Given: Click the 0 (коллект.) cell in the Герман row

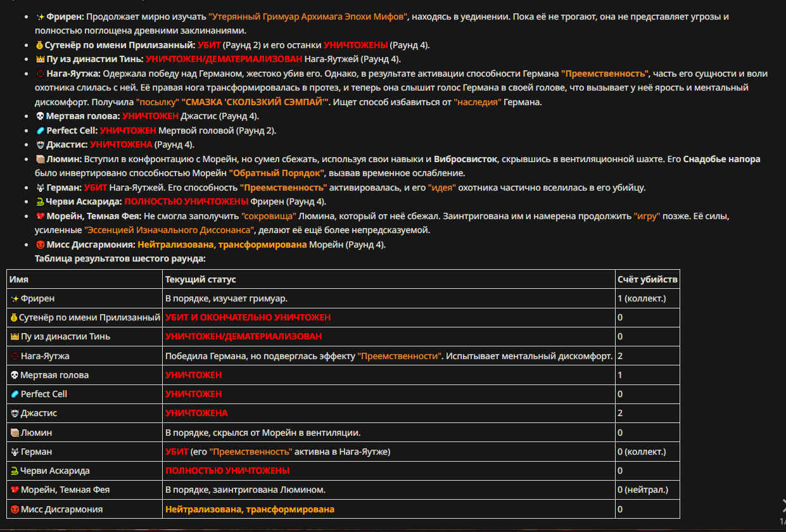Looking at the screenshot, I should 641,452.
